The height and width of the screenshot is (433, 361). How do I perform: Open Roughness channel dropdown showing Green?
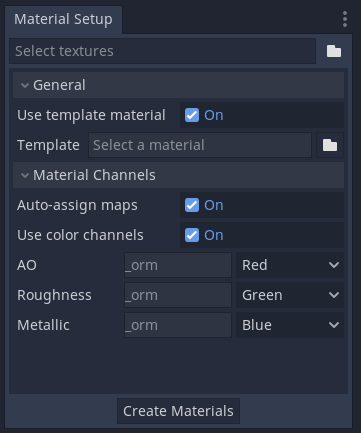point(290,295)
